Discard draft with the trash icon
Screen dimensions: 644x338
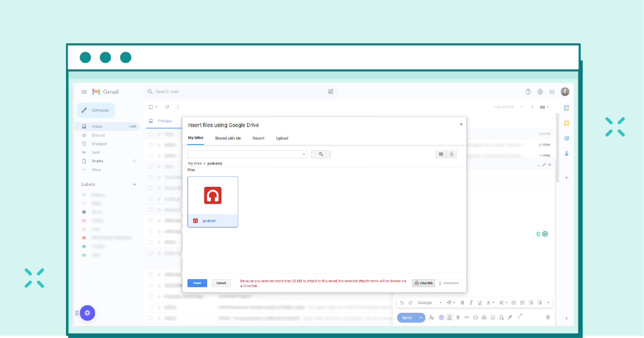tap(548, 317)
